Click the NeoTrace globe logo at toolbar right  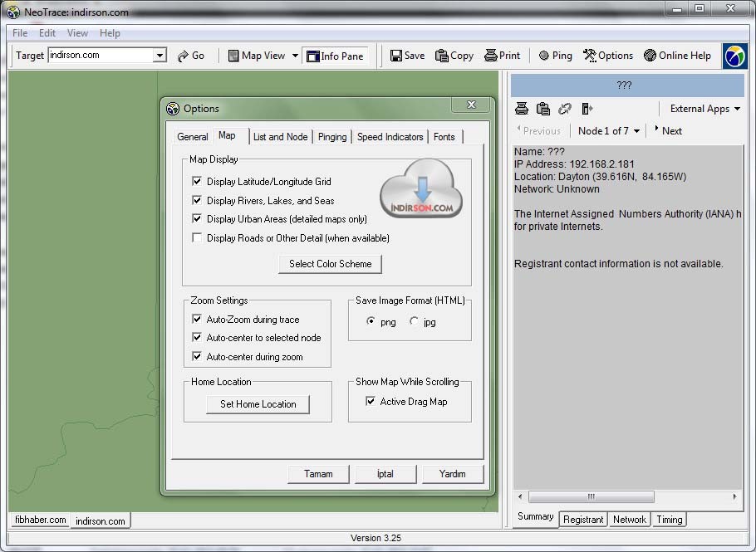pyautogui.click(x=734, y=56)
